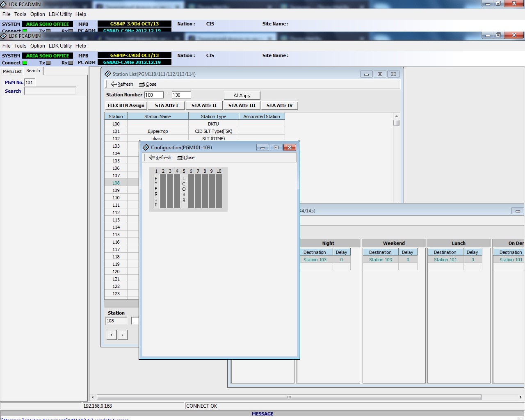Click the STA Attr II button

[x=204, y=105]
